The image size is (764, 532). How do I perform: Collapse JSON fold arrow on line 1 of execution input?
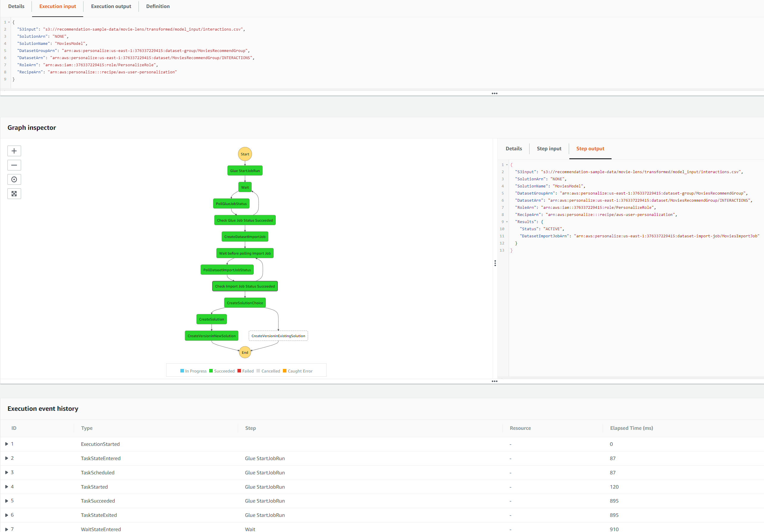click(x=9, y=22)
